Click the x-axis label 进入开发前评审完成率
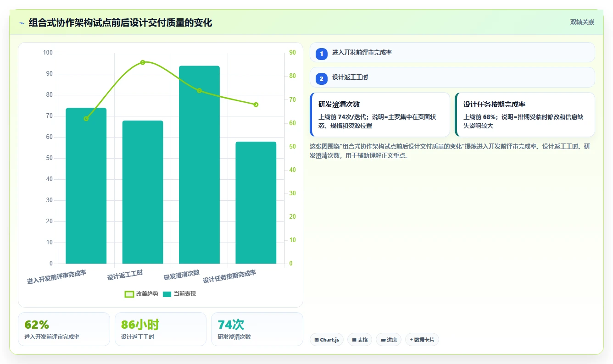This screenshot has height=364, width=613. click(56, 277)
